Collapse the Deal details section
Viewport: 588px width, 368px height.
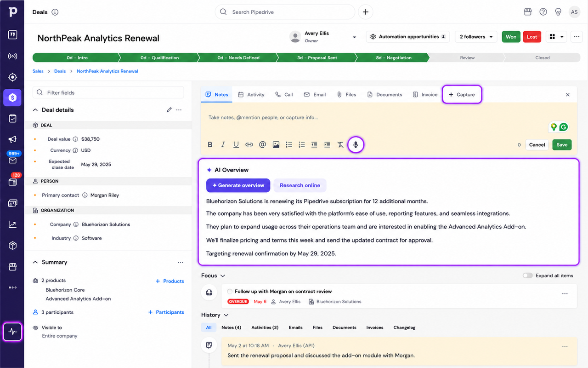(35, 110)
